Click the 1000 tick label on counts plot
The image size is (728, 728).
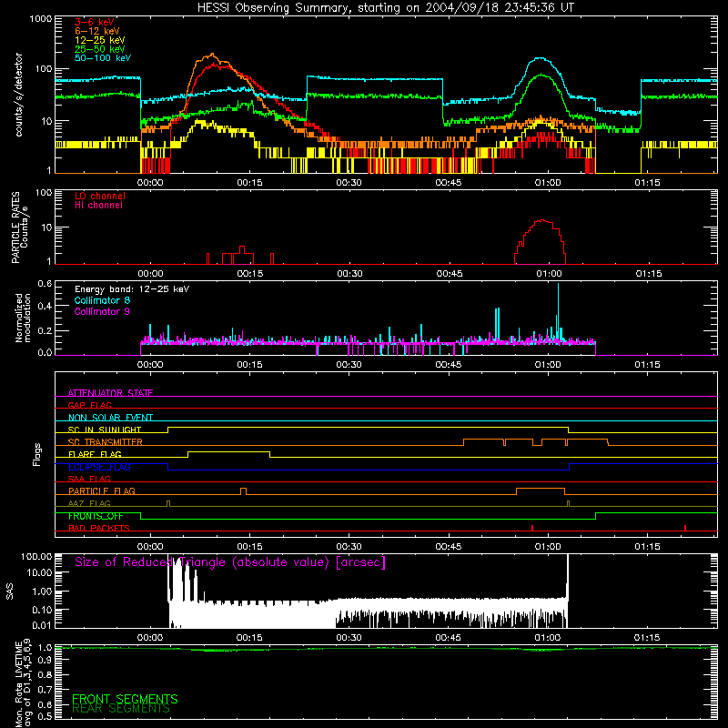tap(40, 19)
